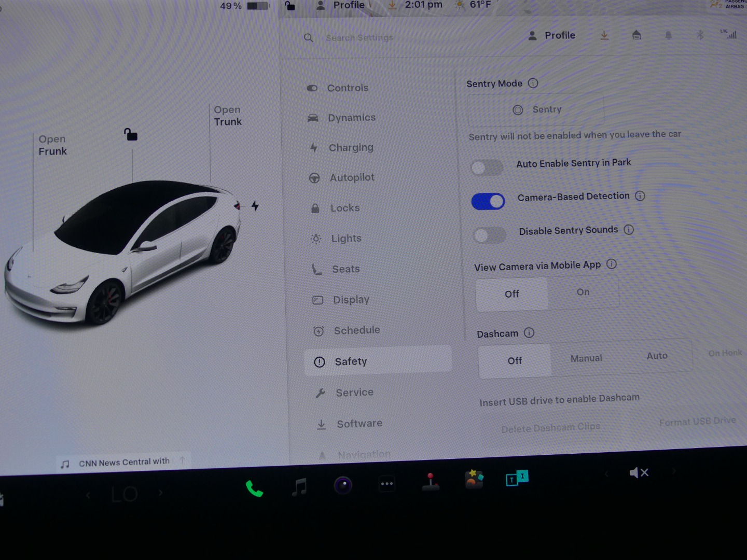Click the Sentry Mode info icon
The image size is (747, 560).
533,83
